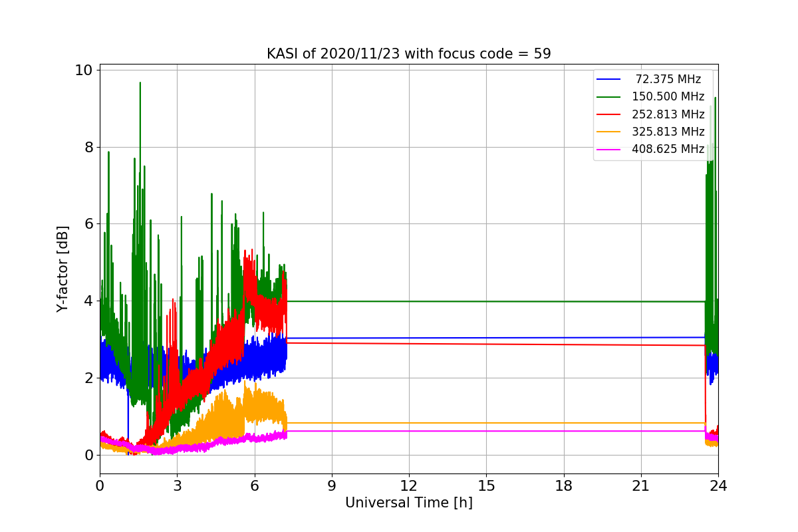Click the x-axis tick label 3

[177, 486]
